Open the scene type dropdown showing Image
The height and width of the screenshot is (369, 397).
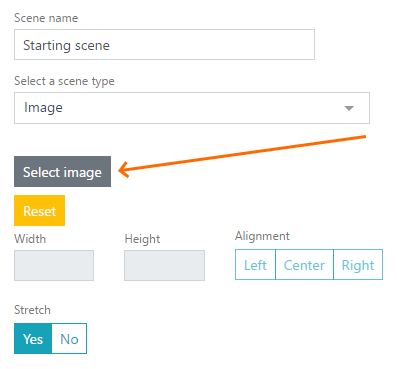192,108
